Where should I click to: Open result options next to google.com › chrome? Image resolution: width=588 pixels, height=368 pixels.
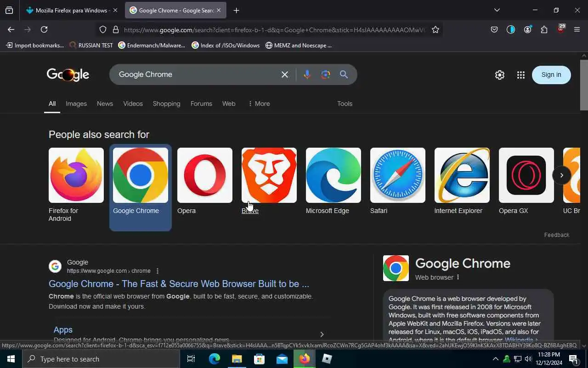[x=158, y=271]
